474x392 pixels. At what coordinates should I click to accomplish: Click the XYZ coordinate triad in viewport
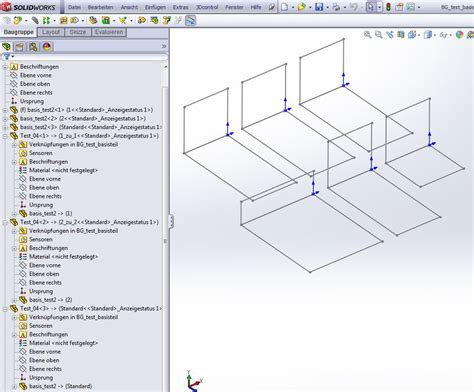click(194, 381)
